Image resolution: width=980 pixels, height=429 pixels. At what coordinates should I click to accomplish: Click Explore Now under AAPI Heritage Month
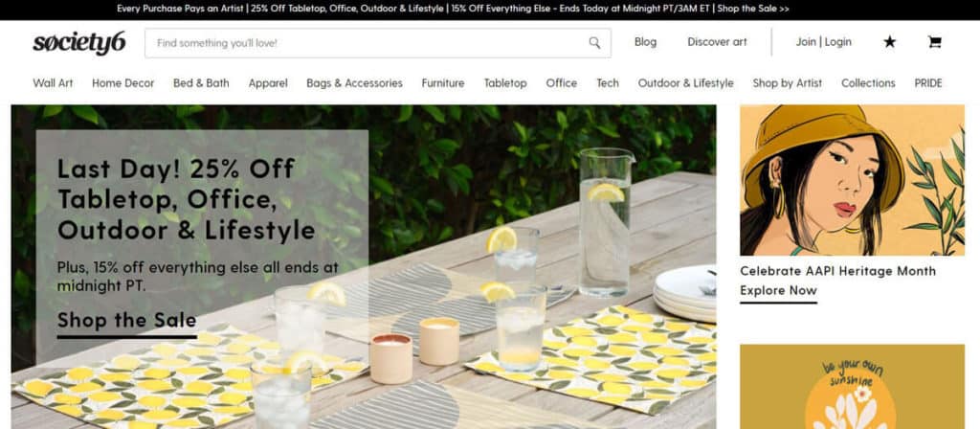pos(778,291)
